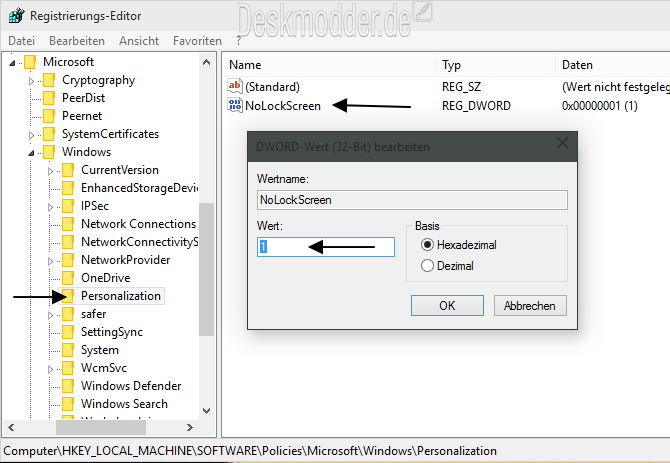Select the OneDrive tree label
670x463 pixels.
106,278
